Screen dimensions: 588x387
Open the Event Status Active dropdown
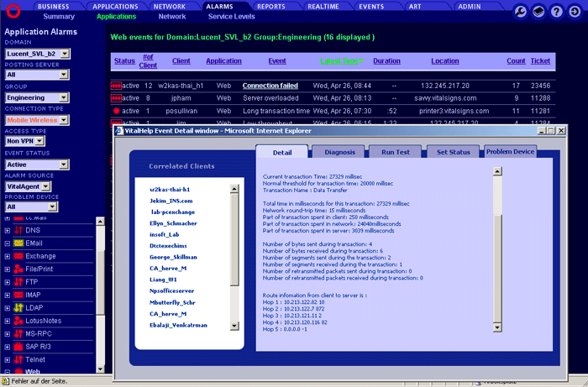37,165
